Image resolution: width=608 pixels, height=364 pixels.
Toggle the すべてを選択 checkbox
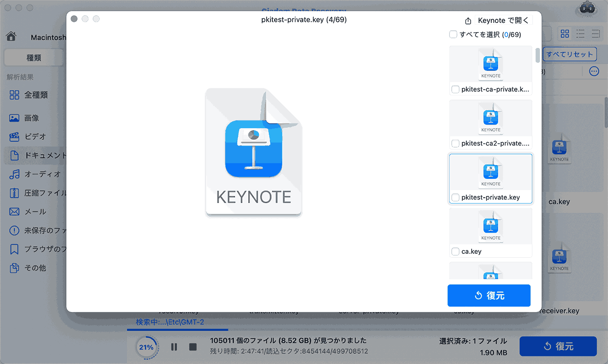click(x=453, y=35)
